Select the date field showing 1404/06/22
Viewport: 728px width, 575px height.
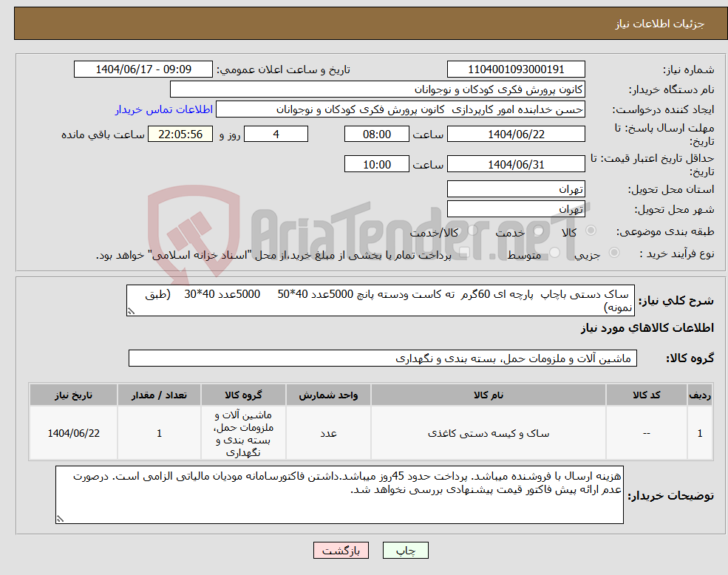tap(516, 134)
